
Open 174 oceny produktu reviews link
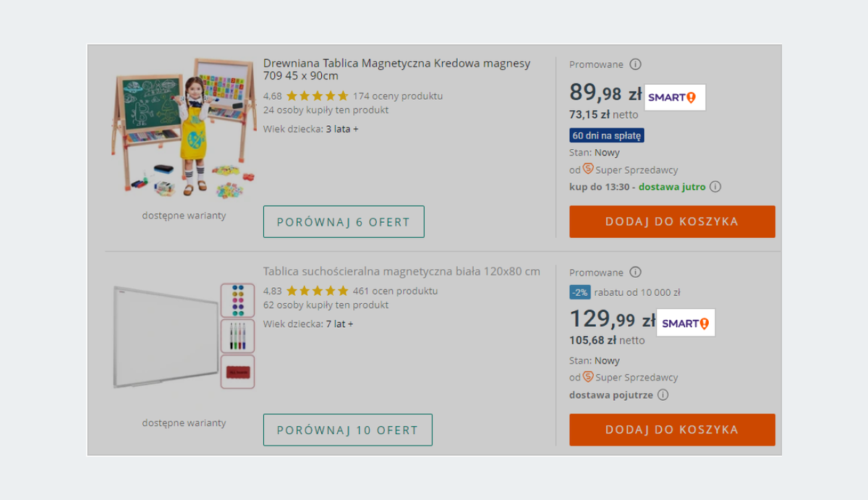pos(398,96)
